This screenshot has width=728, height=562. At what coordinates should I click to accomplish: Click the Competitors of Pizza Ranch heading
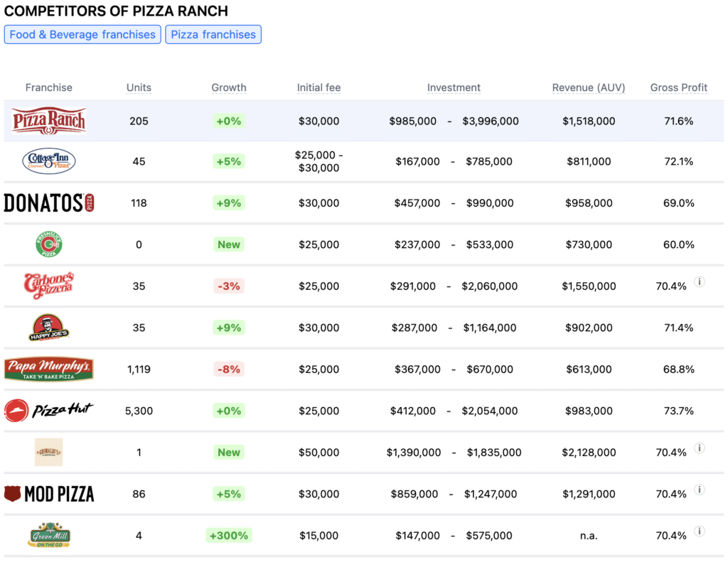(x=116, y=11)
